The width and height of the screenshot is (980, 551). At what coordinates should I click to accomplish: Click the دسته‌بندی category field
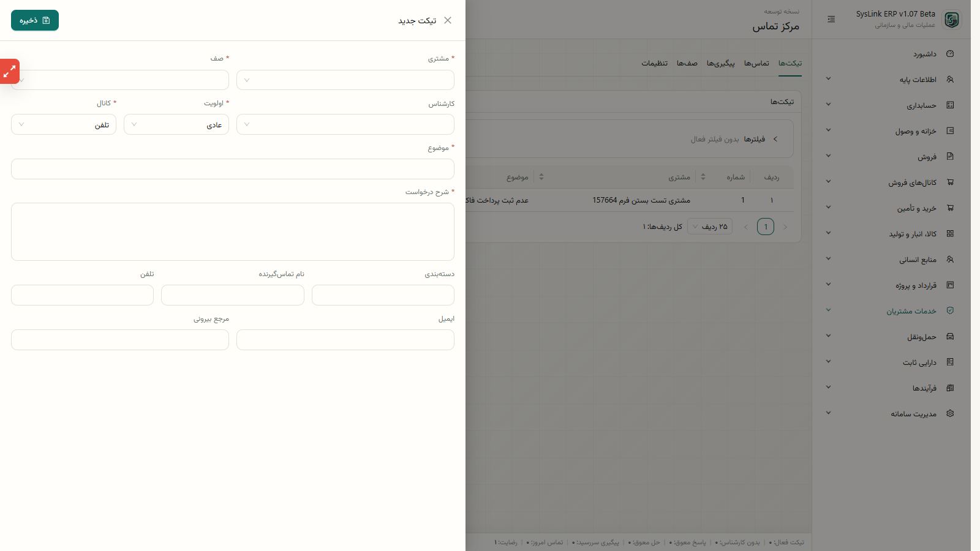tap(383, 295)
